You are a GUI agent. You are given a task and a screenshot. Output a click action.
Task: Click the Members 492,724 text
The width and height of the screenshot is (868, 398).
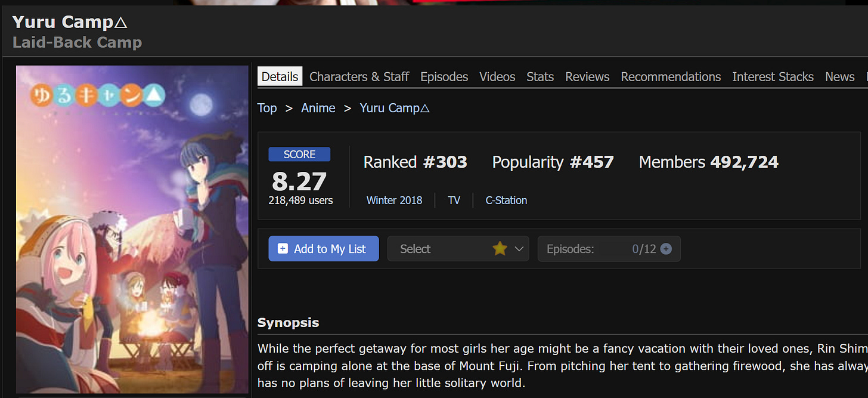(709, 162)
